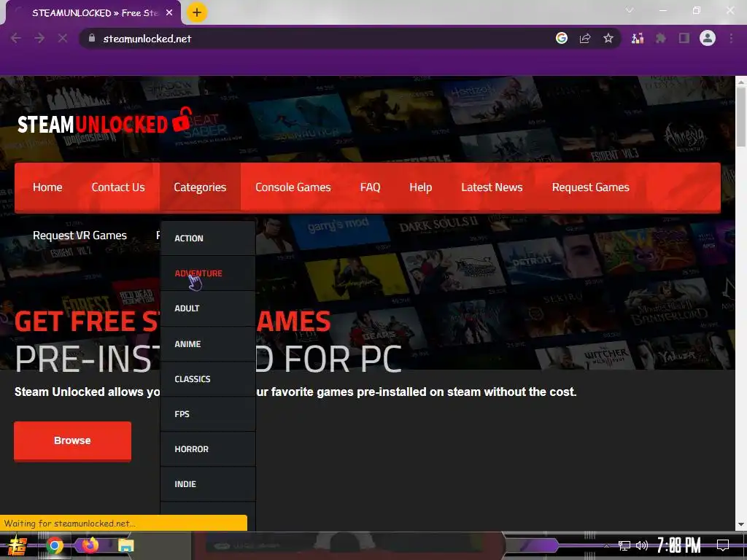
Task: Click the share page icon
Action: 585,38
